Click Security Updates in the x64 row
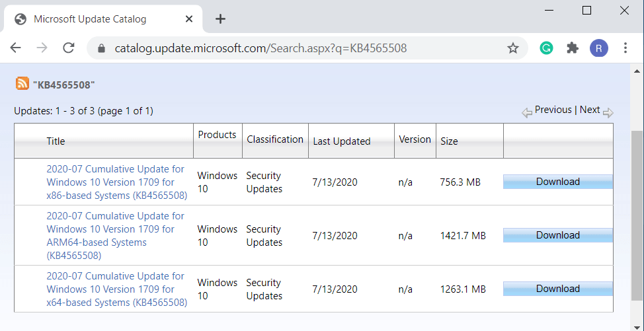644x331 pixels. point(264,289)
